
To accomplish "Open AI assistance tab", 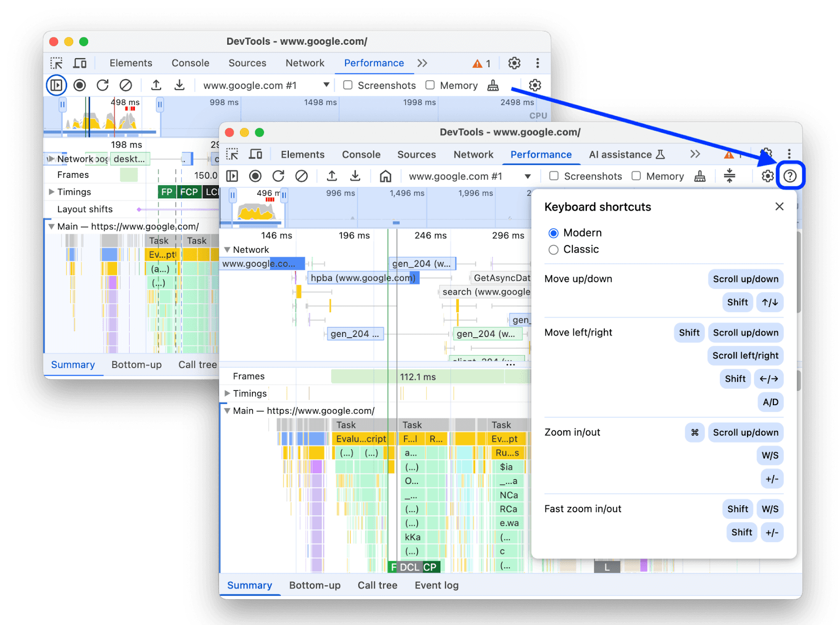I will pos(627,154).
